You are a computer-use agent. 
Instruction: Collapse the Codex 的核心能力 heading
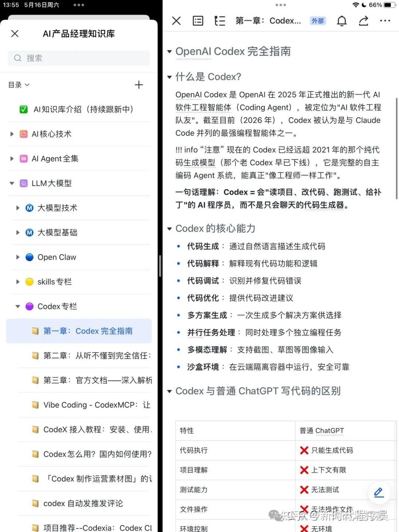170,229
